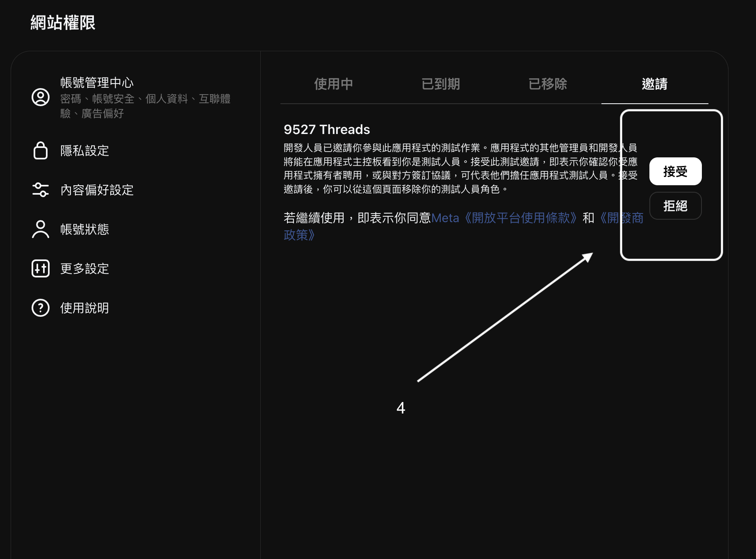Decline the invite with 拒絕 button
This screenshot has height=559, width=756.
pos(675,206)
